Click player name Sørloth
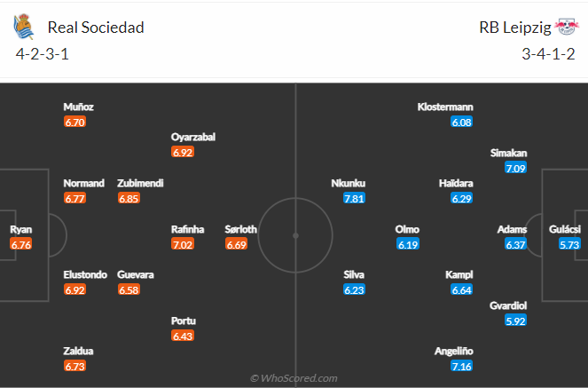Viewport: 588px width, 388px height. (241, 229)
